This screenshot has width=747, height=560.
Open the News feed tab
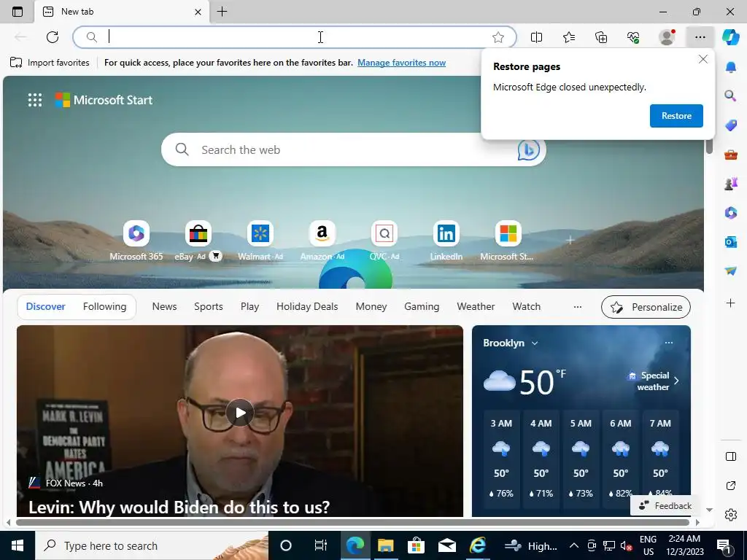164,307
